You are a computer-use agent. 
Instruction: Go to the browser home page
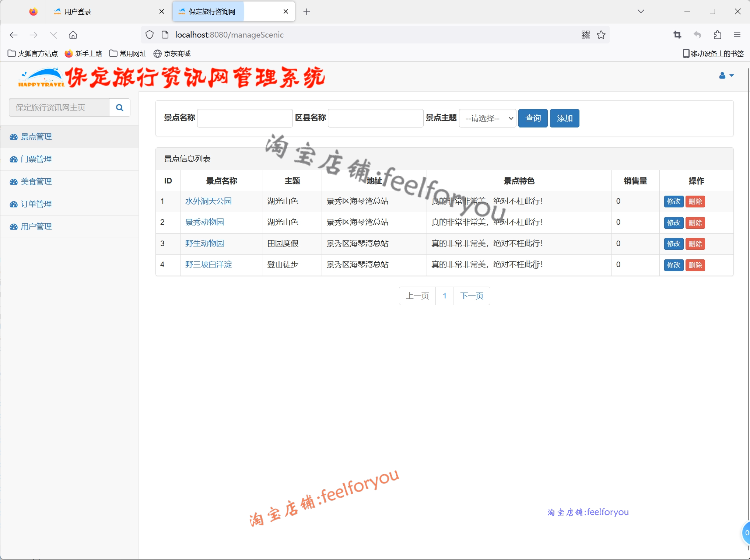tap(73, 35)
